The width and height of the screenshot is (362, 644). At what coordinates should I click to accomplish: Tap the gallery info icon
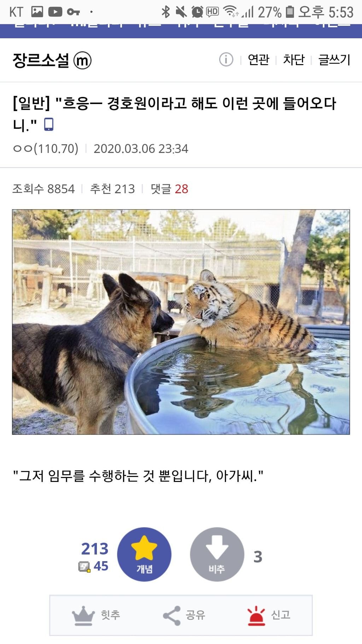(226, 59)
